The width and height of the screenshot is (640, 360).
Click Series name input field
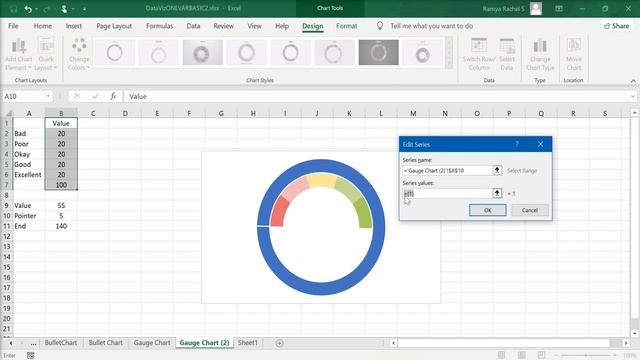(x=447, y=171)
